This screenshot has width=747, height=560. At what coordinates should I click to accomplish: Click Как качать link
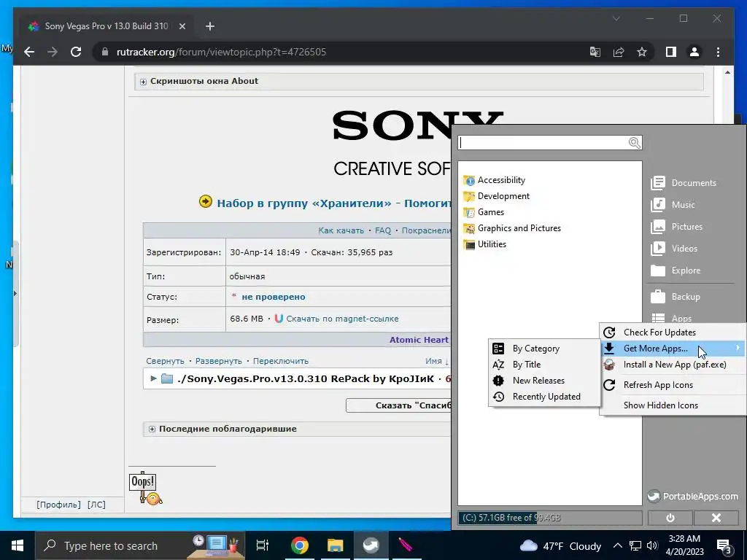(341, 230)
